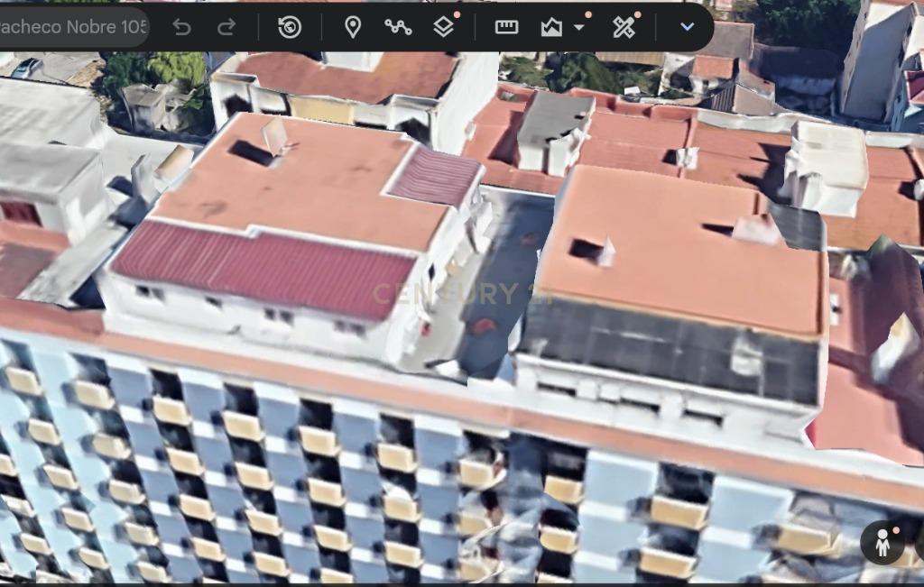
Task: Click the terrain elevation profile icon
Action: click(551, 28)
